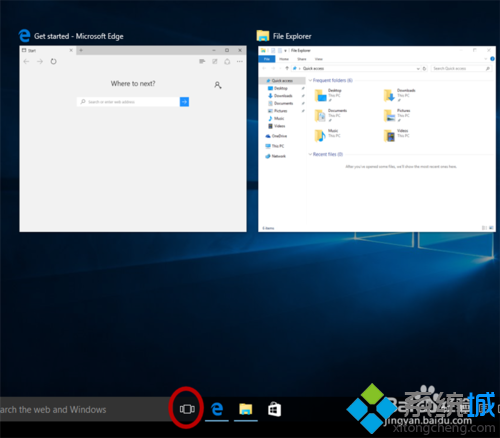Image resolution: width=500 pixels, height=438 pixels.
Task: Click the 'Quick access' address bar in File Explorer
Action: coord(354,68)
